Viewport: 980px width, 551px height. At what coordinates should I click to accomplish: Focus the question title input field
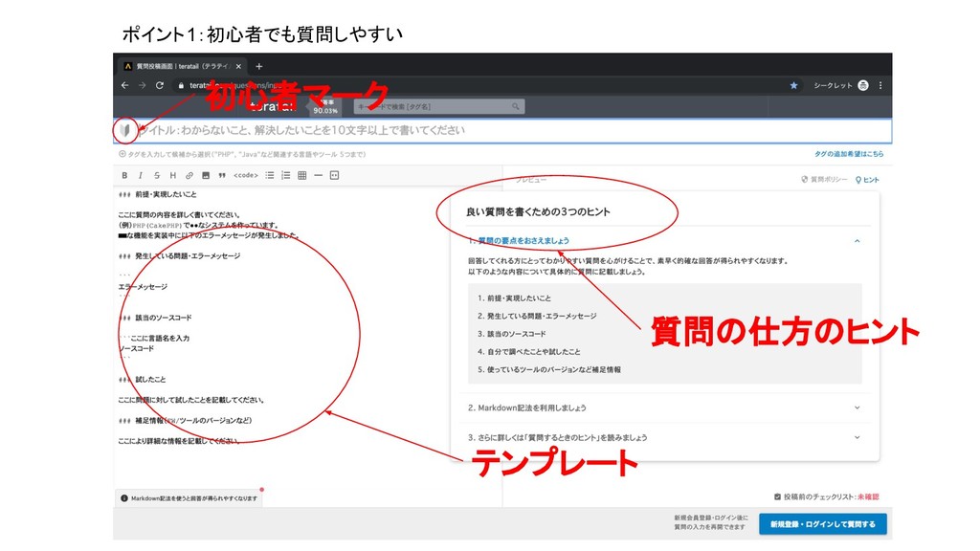tap(501, 130)
